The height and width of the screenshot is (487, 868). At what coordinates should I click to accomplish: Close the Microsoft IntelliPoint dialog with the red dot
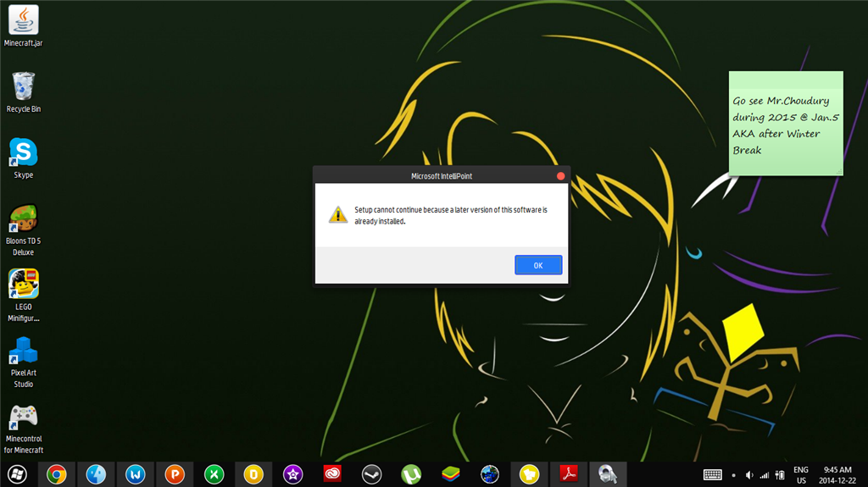click(560, 176)
